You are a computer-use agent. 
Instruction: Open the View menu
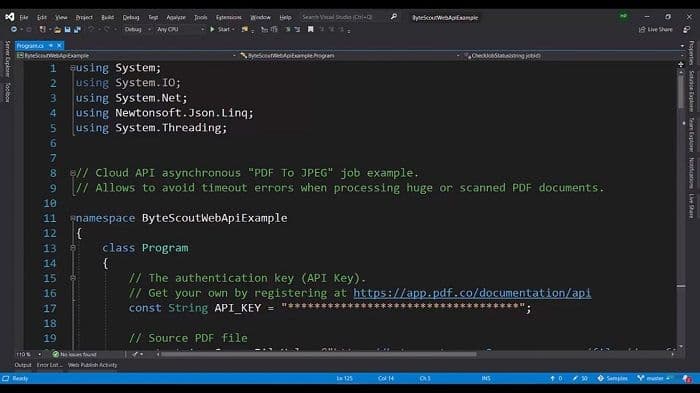61,17
